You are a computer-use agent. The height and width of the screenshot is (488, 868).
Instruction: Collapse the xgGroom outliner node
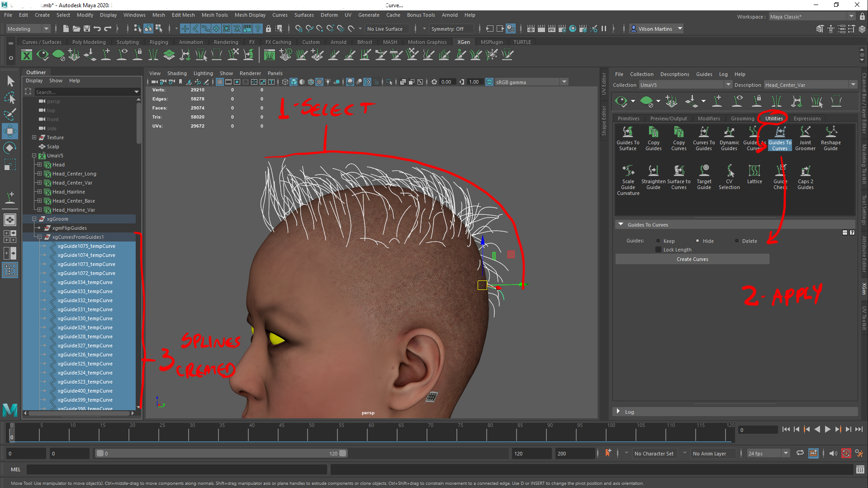(34, 219)
